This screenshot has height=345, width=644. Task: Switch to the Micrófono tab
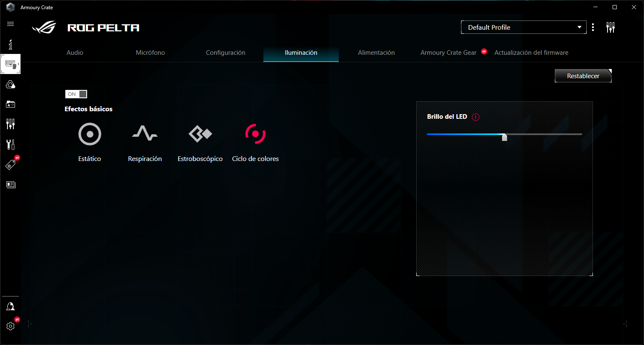150,53
